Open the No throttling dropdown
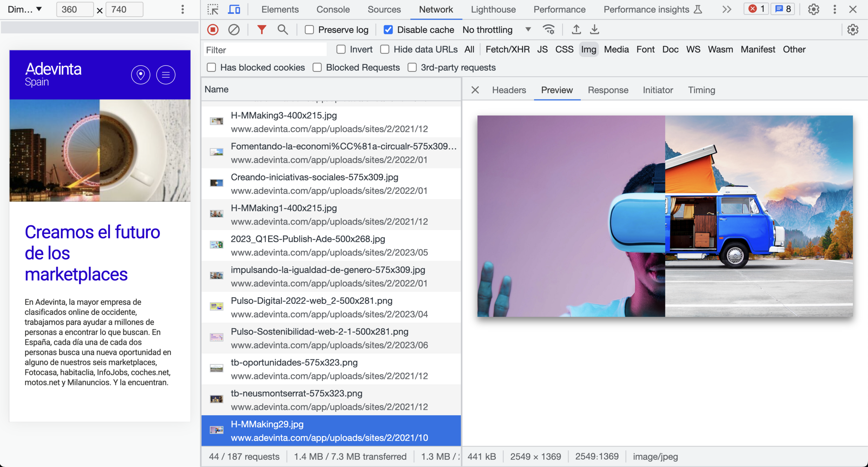Image resolution: width=868 pixels, height=467 pixels. pyautogui.click(x=496, y=30)
